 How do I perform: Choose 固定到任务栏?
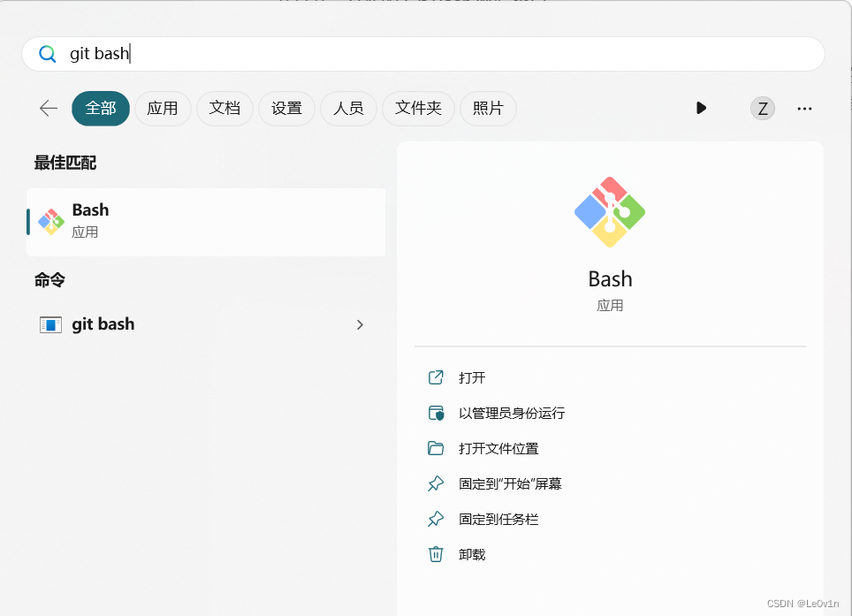[x=498, y=520]
